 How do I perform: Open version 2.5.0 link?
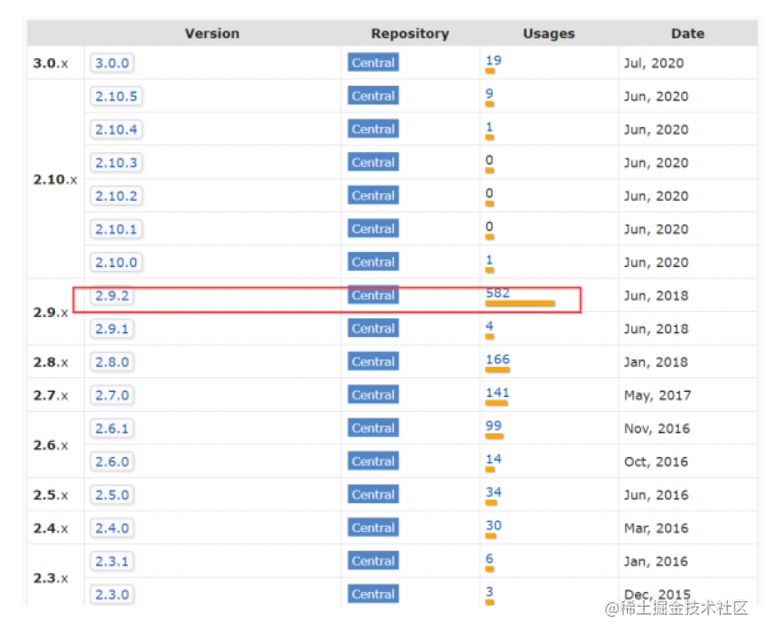(112, 495)
